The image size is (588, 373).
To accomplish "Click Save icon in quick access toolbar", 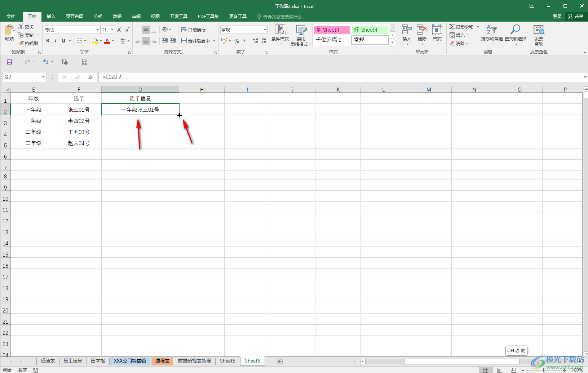I will (x=9, y=62).
